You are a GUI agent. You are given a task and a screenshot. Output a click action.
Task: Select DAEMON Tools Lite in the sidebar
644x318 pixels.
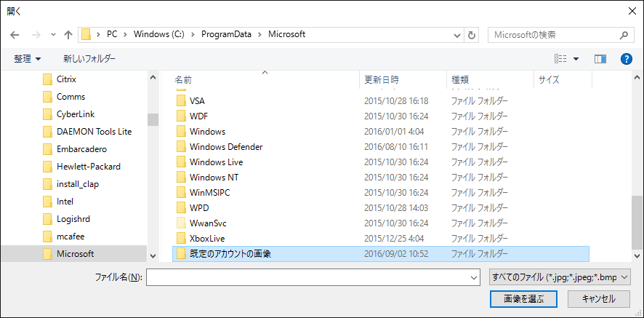(x=94, y=132)
